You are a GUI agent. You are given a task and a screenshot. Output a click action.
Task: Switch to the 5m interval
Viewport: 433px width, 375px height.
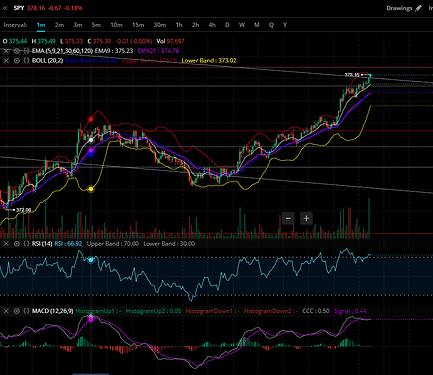(x=96, y=25)
